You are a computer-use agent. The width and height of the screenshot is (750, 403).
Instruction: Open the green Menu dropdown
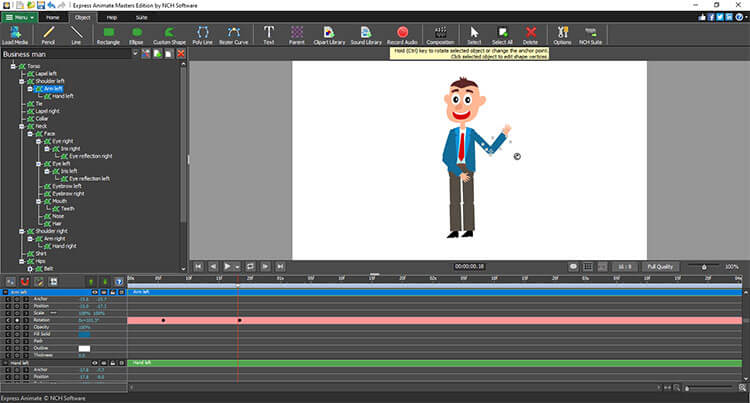point(20,17)
